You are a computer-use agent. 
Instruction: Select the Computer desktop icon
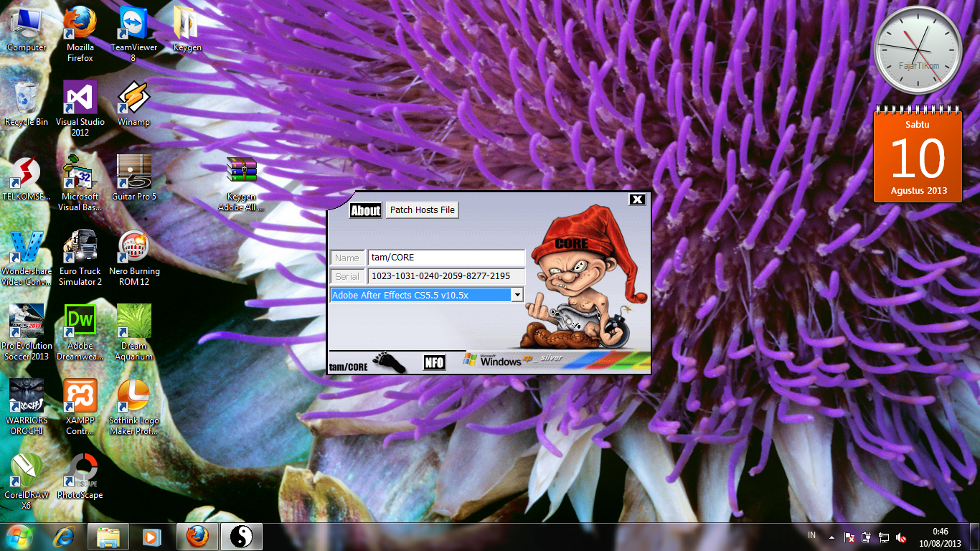[x=27, y=30]
